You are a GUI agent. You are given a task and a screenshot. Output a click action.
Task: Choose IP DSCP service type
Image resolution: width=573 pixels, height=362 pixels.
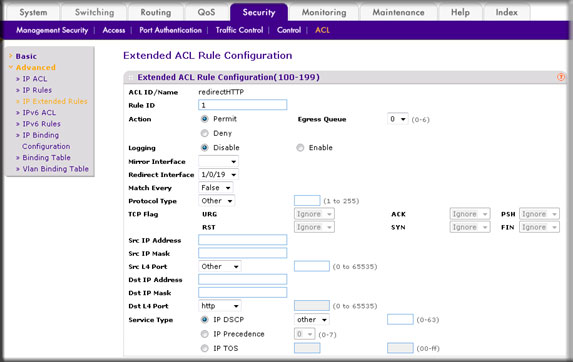205,320
